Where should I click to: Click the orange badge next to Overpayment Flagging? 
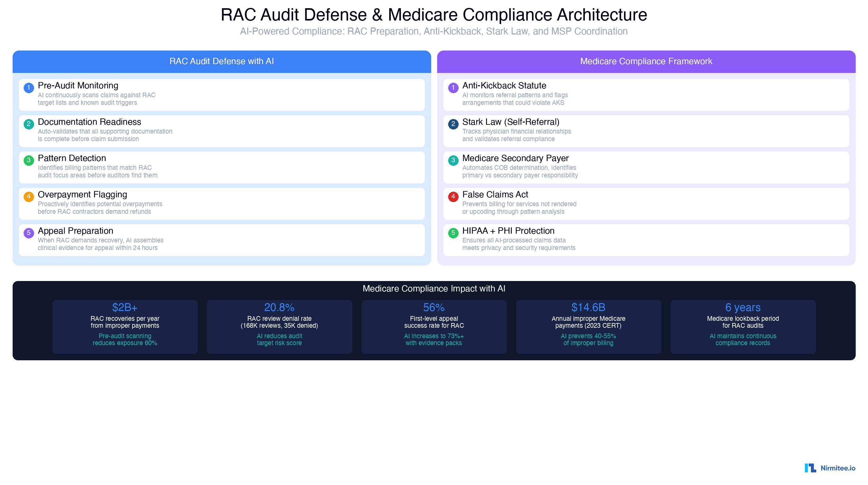click(x=29, y=197)
